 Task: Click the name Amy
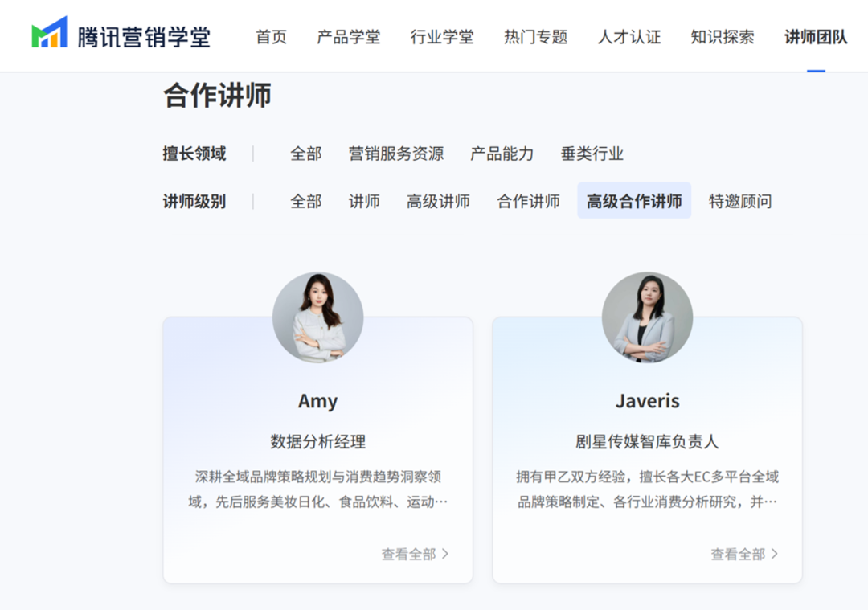(x=317, y=401)
